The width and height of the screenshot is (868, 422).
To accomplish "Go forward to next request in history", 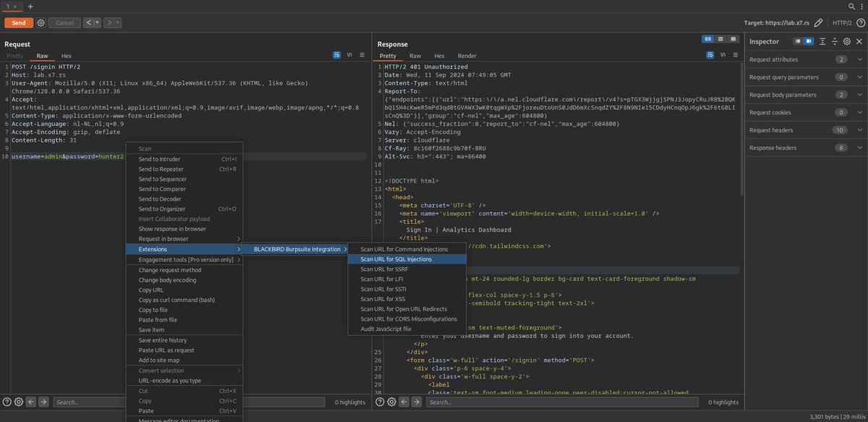I will click(x=109, y=22).
